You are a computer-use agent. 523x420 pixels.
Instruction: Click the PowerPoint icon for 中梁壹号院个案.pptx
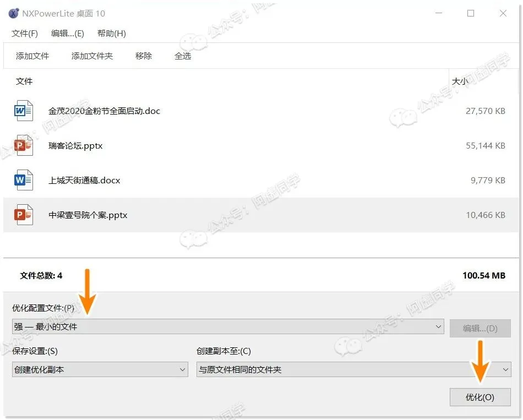tap(23, 215)
